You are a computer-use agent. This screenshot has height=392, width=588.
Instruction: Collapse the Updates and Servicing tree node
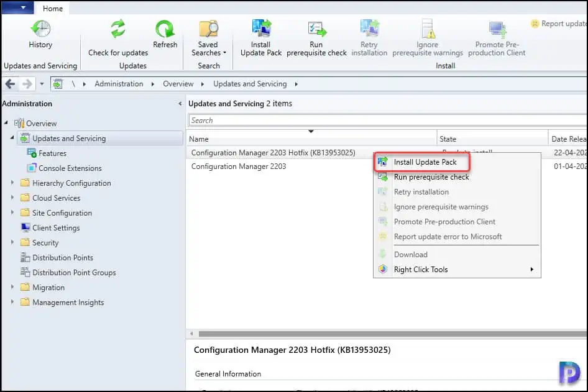(12, 137)
